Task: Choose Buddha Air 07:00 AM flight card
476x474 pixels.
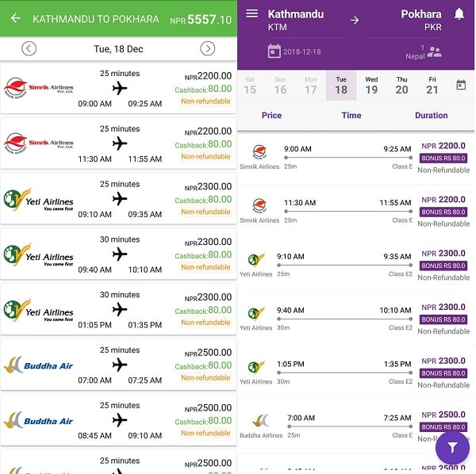Action: pyautogui.click(x=118, y=365)
